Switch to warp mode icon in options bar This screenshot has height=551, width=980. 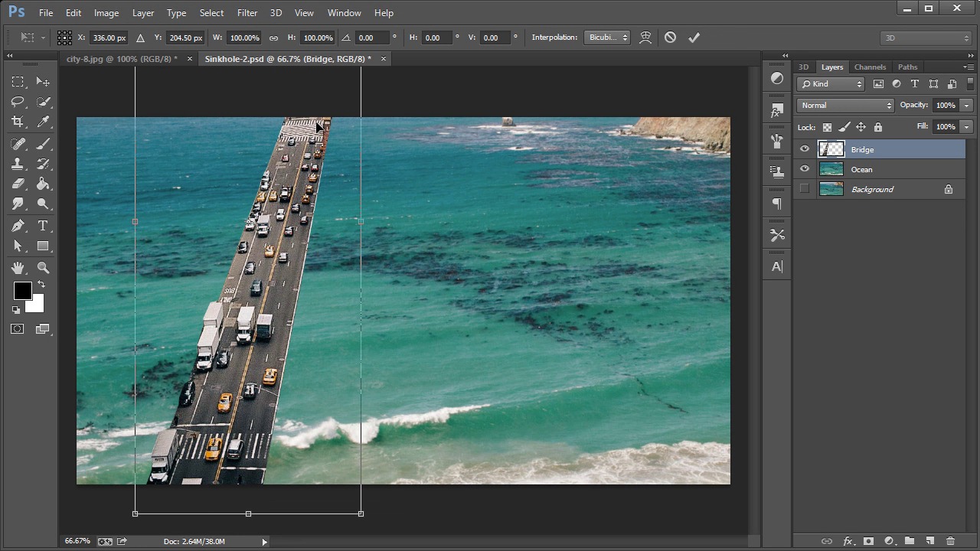(x=645, y=37)
